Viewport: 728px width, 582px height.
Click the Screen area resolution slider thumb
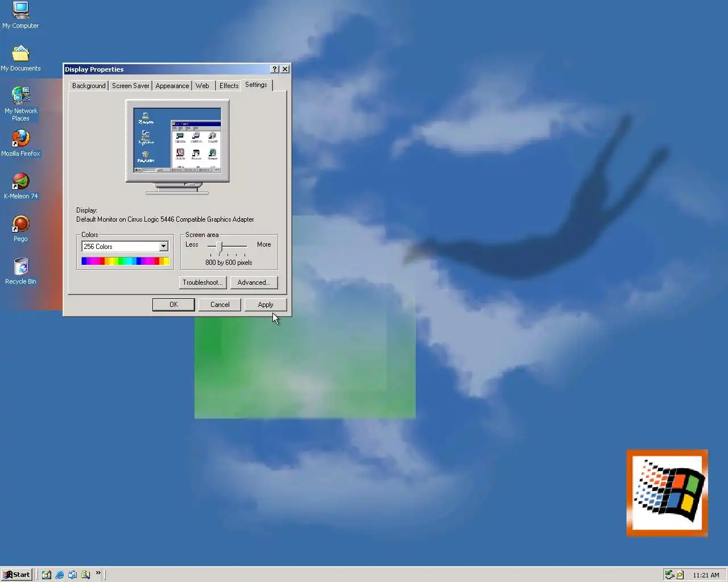point(220,246)
